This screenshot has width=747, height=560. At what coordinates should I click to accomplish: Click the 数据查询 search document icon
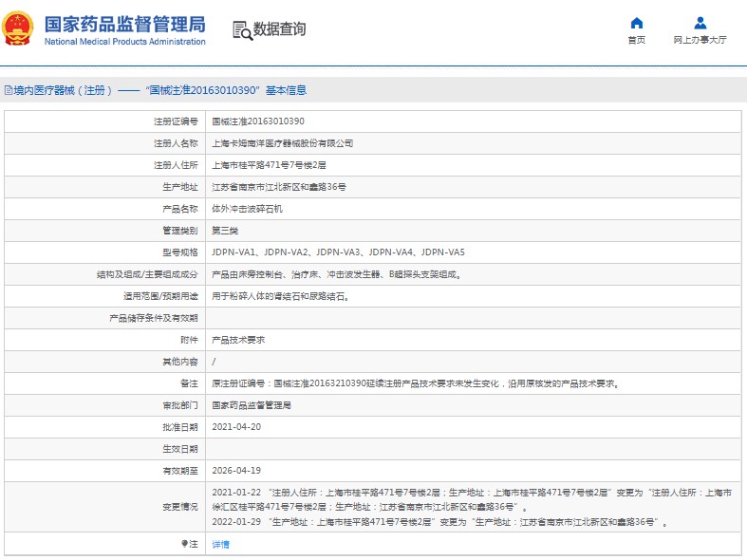[x=242, y=30]
